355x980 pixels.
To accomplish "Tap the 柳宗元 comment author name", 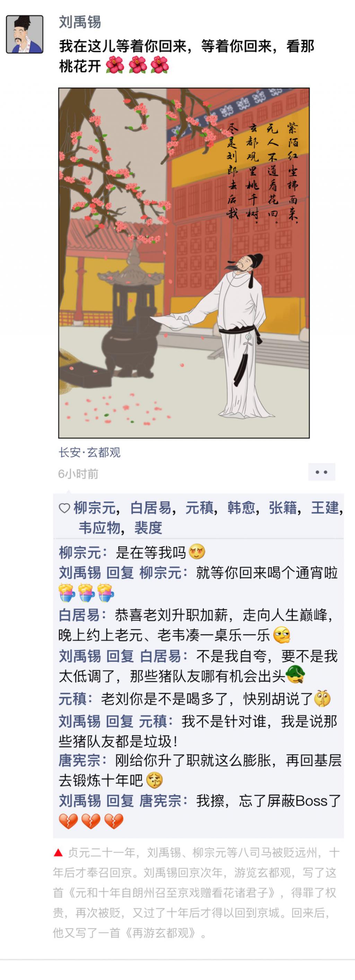I will (80, 552).
